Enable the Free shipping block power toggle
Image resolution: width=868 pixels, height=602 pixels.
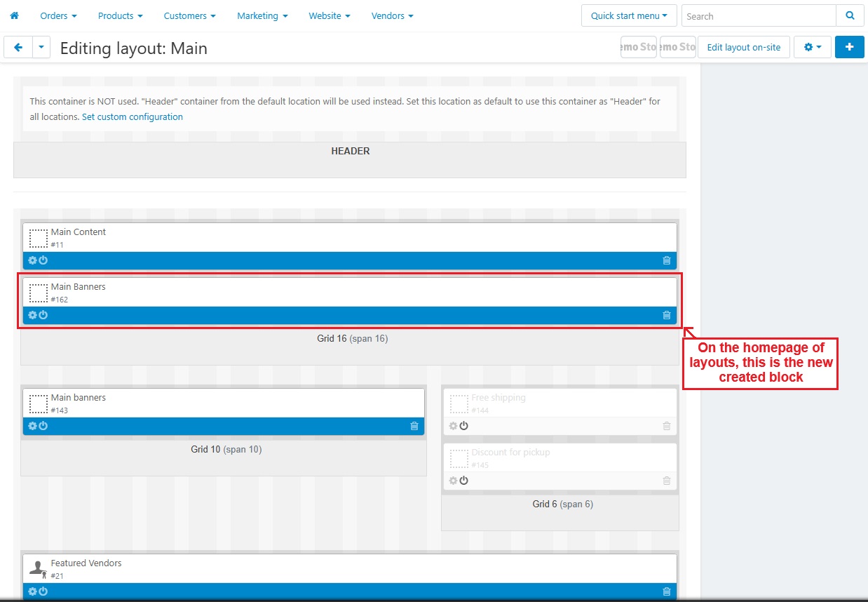click(x=463, y=426)
